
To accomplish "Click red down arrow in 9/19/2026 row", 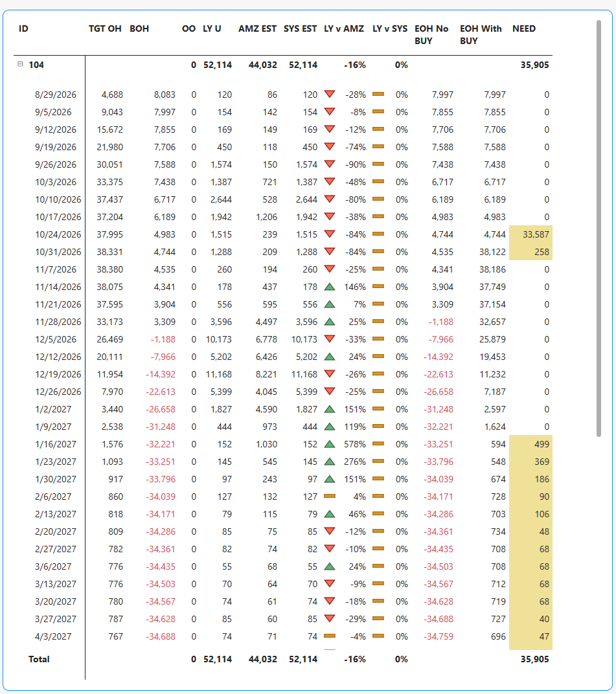I will click(x=330, y=146).
